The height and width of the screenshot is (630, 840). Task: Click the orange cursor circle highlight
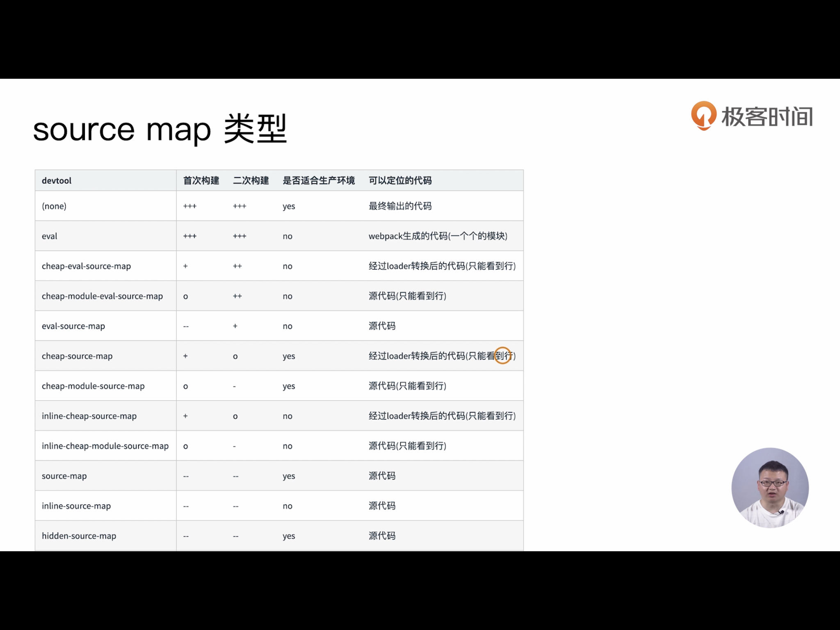click(502, 356)
